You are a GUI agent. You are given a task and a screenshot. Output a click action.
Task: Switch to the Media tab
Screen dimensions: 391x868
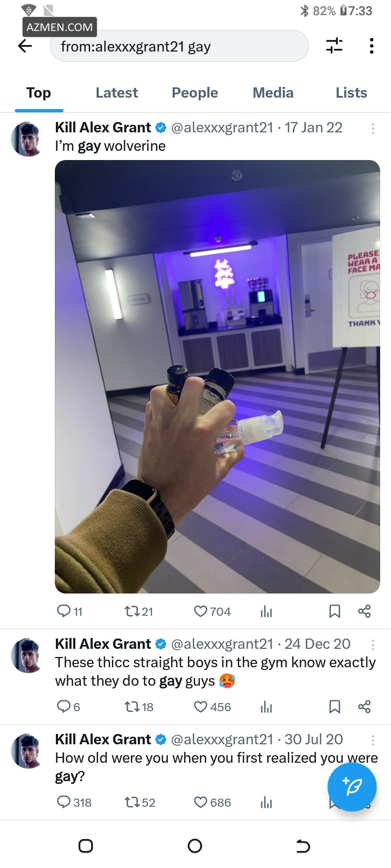pyautogui.click(x=273, y=93)
